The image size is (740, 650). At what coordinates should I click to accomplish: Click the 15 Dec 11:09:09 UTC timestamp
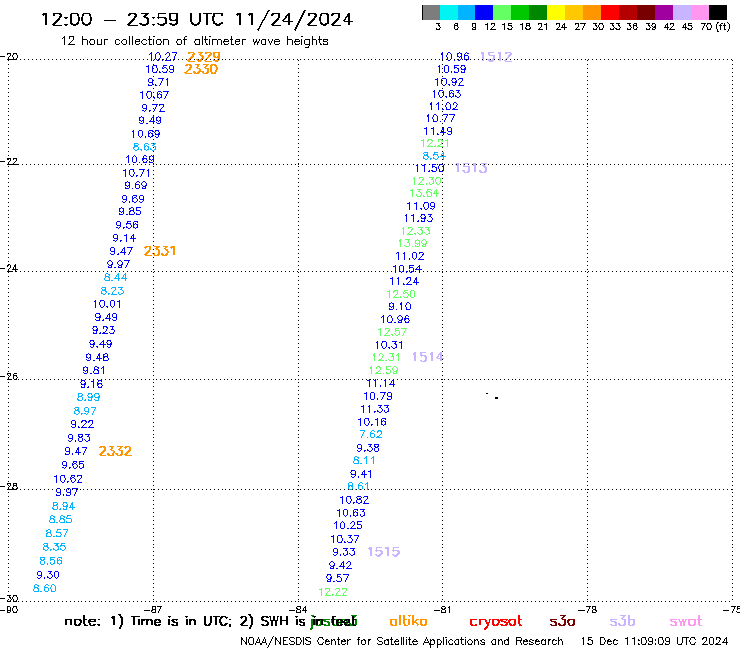(x=655, y=641)
